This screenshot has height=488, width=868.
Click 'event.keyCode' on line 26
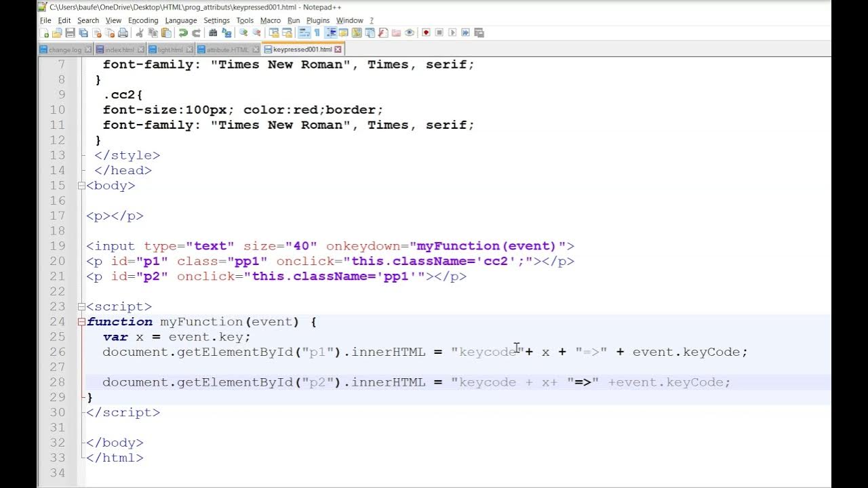point(686,352)
